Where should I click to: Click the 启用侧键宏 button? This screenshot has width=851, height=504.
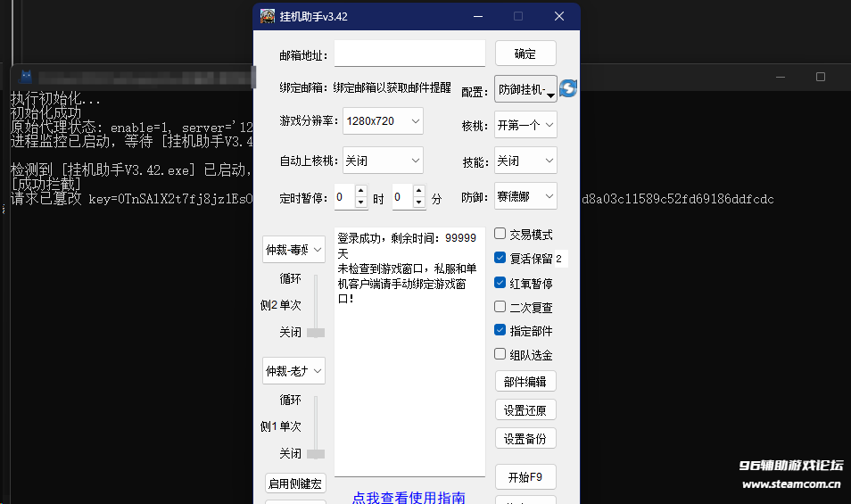click(295, 483)
